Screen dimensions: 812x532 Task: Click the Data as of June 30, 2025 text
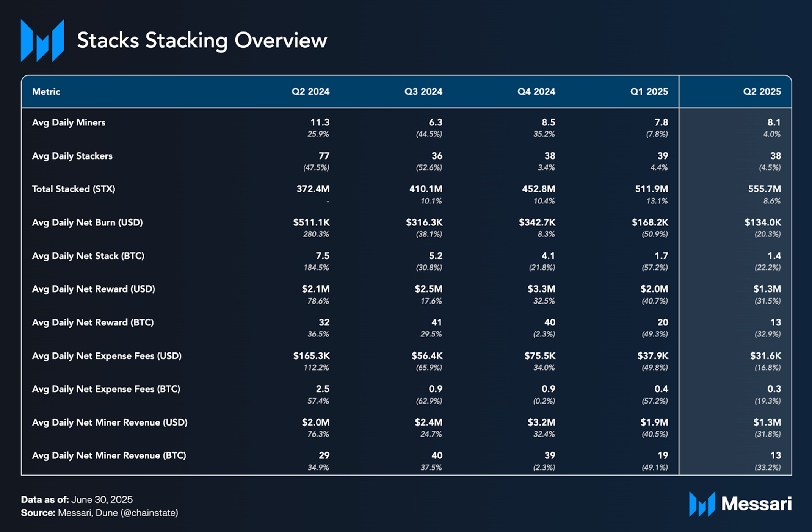(x=77, y=499)
